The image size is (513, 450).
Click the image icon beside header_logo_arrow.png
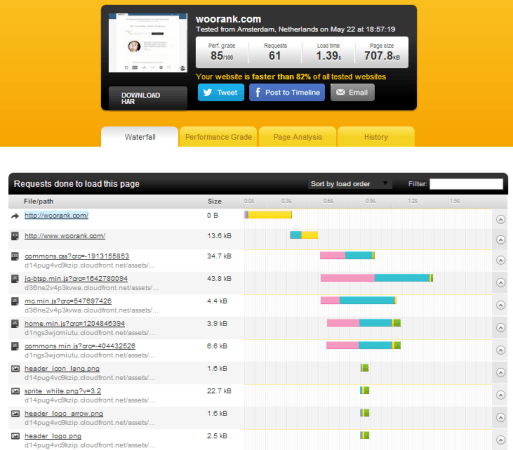coord(15,414)
